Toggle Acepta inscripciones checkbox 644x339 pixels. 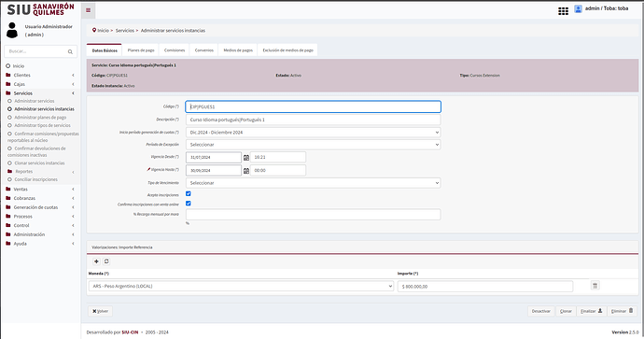click(x=189, y=193)
